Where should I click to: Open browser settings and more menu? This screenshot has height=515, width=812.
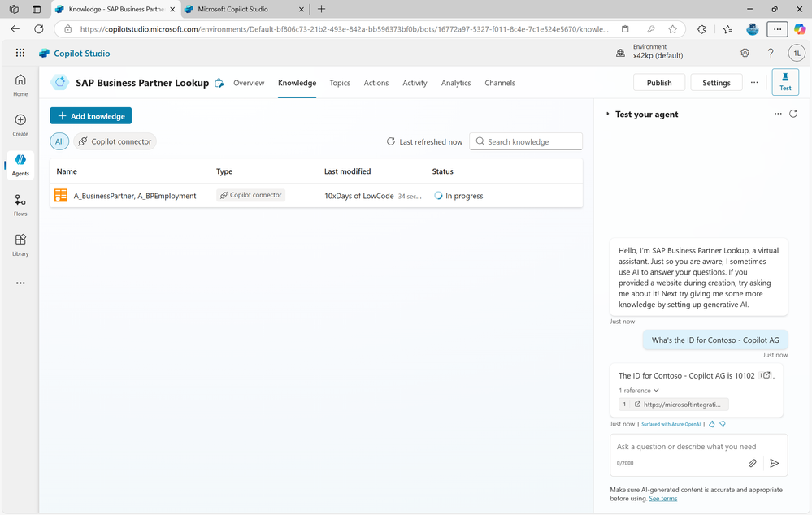777,29
